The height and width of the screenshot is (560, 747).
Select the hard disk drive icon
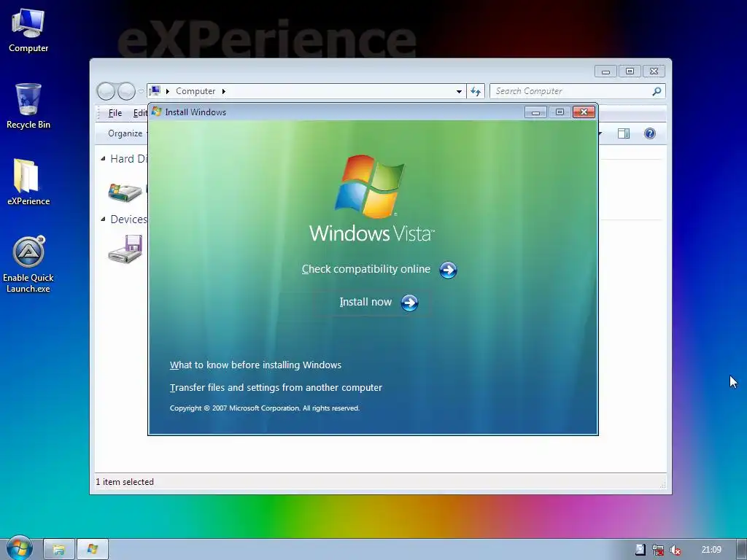coord(125,192)
